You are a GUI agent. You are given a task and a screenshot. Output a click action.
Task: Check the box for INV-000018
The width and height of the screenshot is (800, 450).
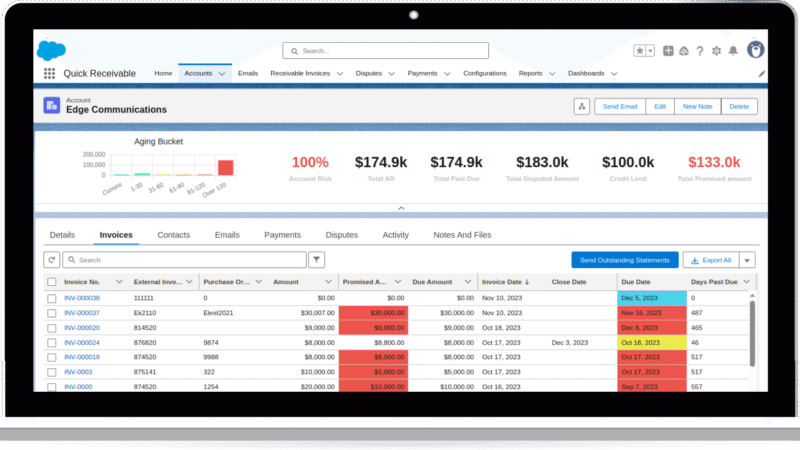(x=52, y=357)
